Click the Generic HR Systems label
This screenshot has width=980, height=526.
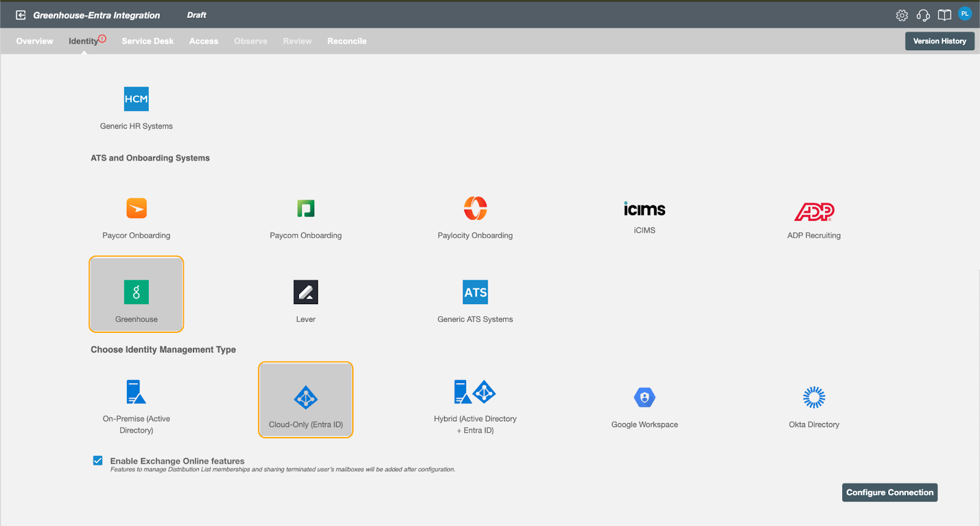coord(136,126)
